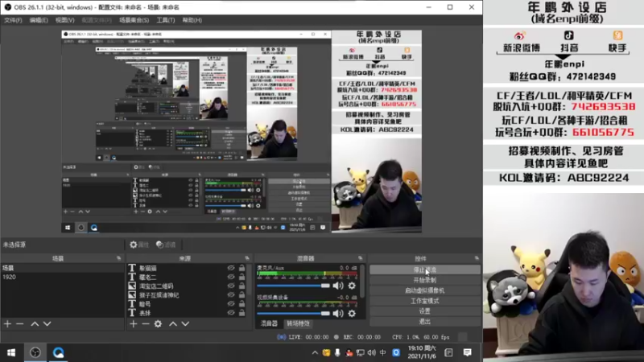Add a new source with the plus icon
Screen dimensions: 644x362
coord(134,324)
